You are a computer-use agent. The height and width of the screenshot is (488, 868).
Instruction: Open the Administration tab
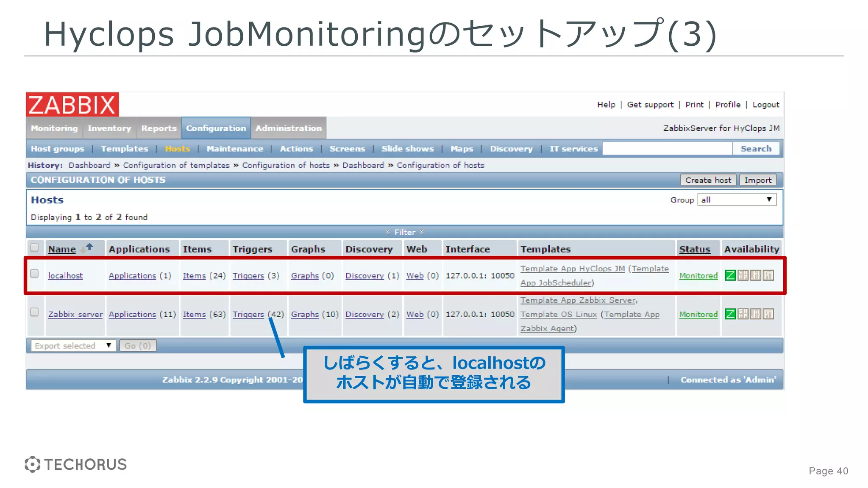tap(289, 128)
